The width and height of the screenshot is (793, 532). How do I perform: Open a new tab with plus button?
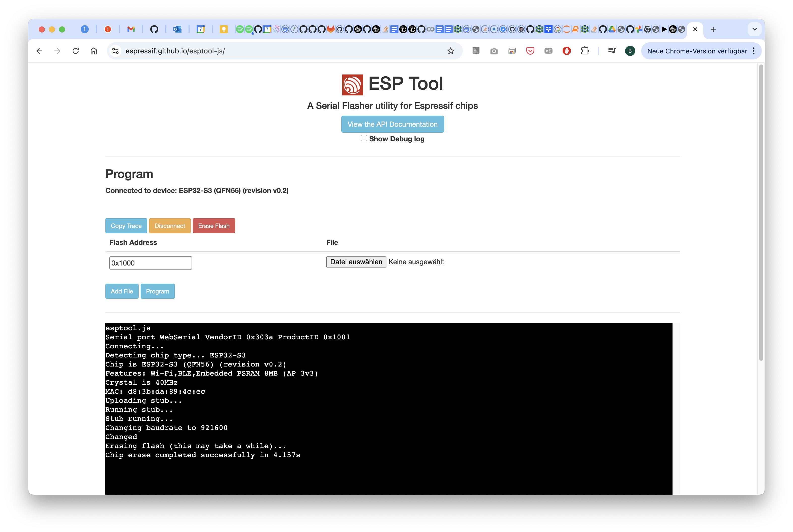pos(713,29)
